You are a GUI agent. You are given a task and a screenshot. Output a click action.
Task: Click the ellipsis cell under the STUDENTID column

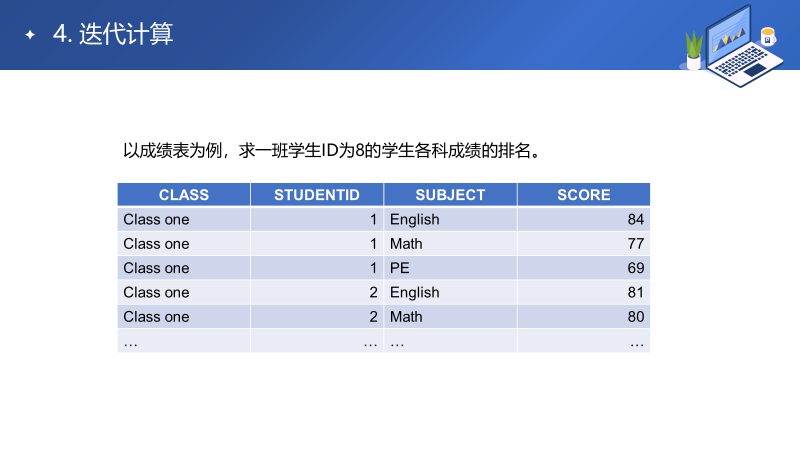tap(317, 341)
